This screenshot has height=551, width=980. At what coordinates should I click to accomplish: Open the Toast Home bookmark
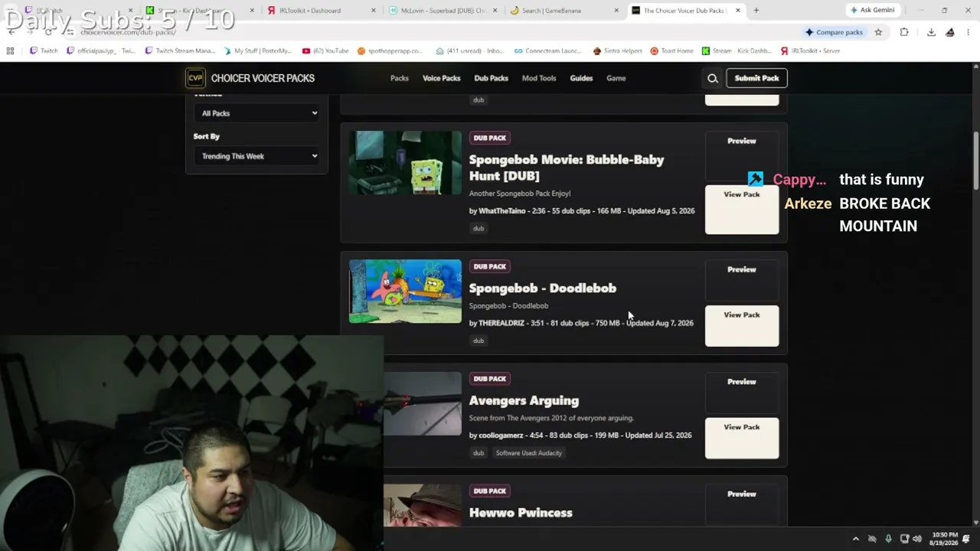click(671, 51)
